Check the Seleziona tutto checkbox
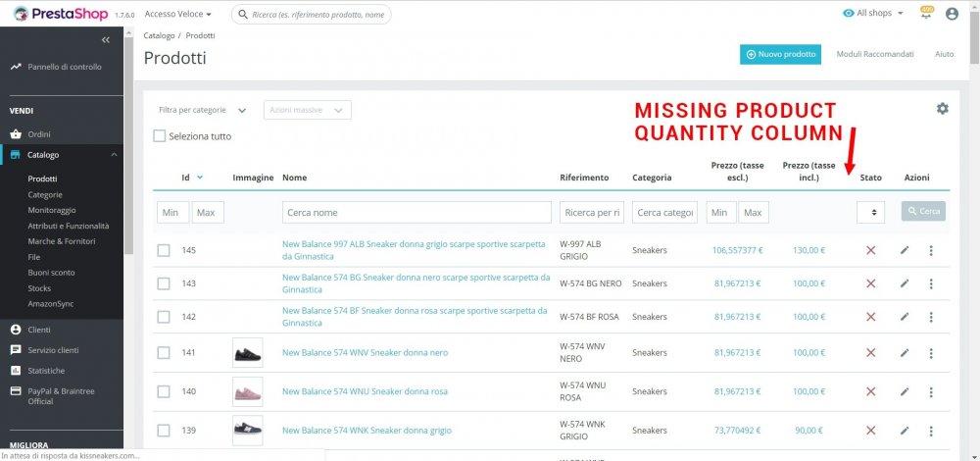The height and width of the screenshot is (461, 980). tap(160, 135)
